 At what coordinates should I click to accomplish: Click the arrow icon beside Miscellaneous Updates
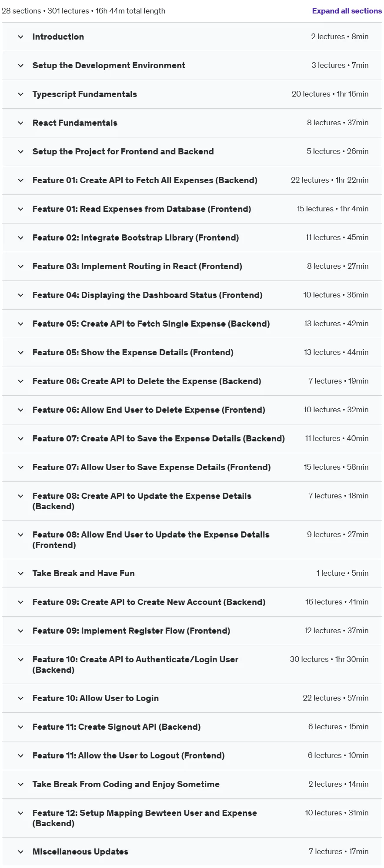click(20, 852)
